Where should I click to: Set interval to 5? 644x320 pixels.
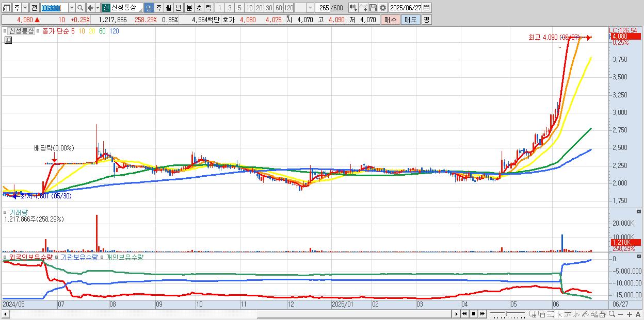coord(239,8)
